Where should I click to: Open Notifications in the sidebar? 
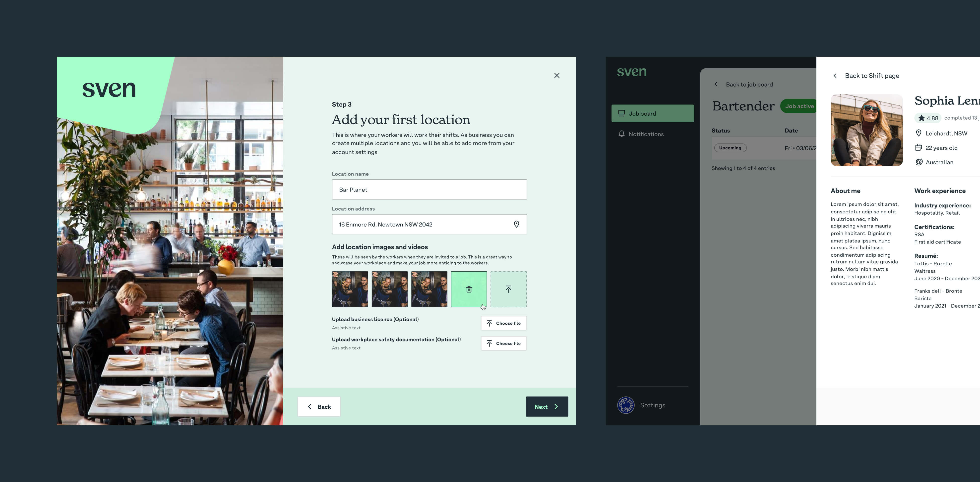pyautogui.click(x=646, y=134)
